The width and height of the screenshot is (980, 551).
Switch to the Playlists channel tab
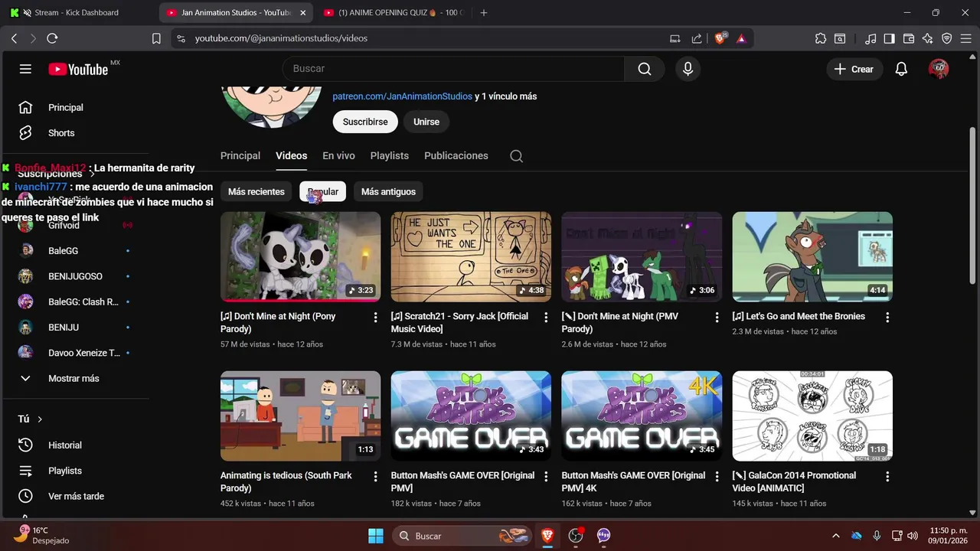click(389, 155)
